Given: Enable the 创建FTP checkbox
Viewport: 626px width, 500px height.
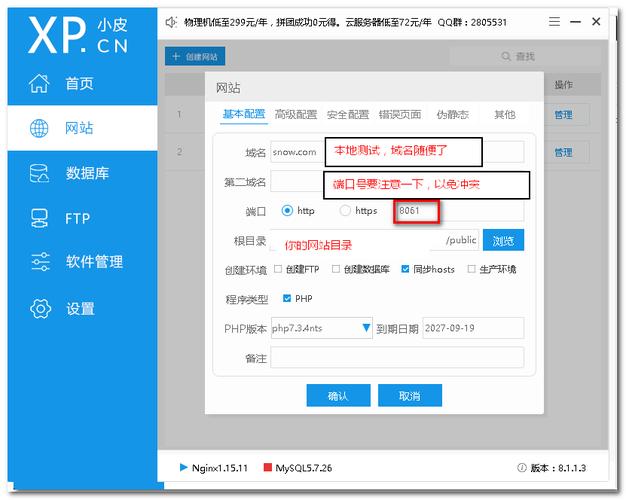Looking at the screenshot, I should [x=278, y=269].
